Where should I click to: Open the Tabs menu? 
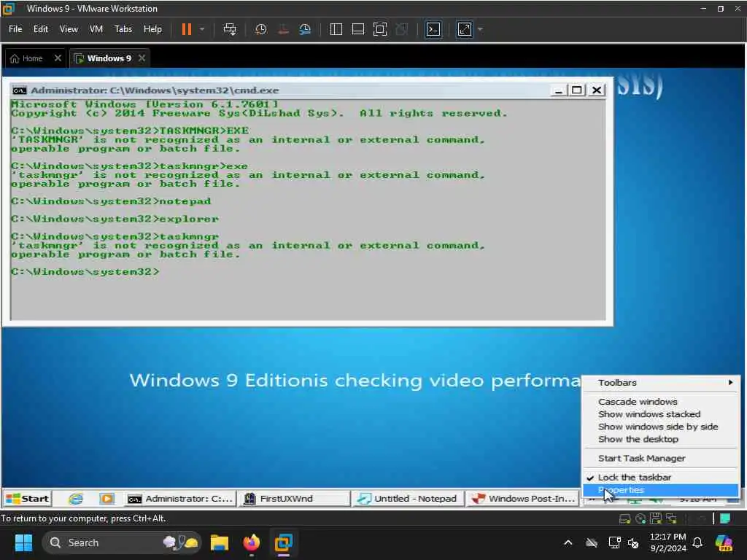click(123, 29)
